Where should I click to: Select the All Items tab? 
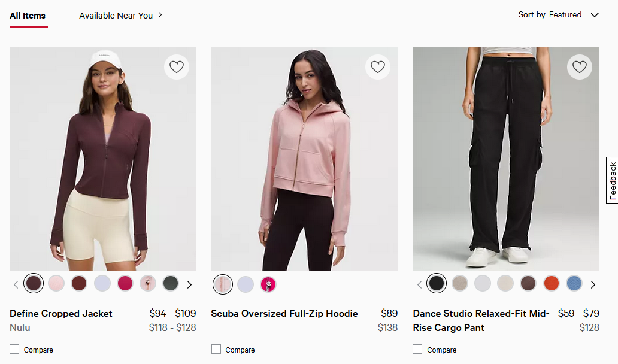(x=28, y=16)
